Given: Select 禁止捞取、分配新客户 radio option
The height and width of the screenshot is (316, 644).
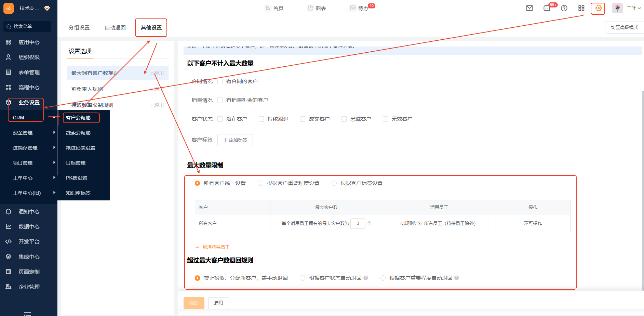Looking at the screenshot, I should 197,278.
